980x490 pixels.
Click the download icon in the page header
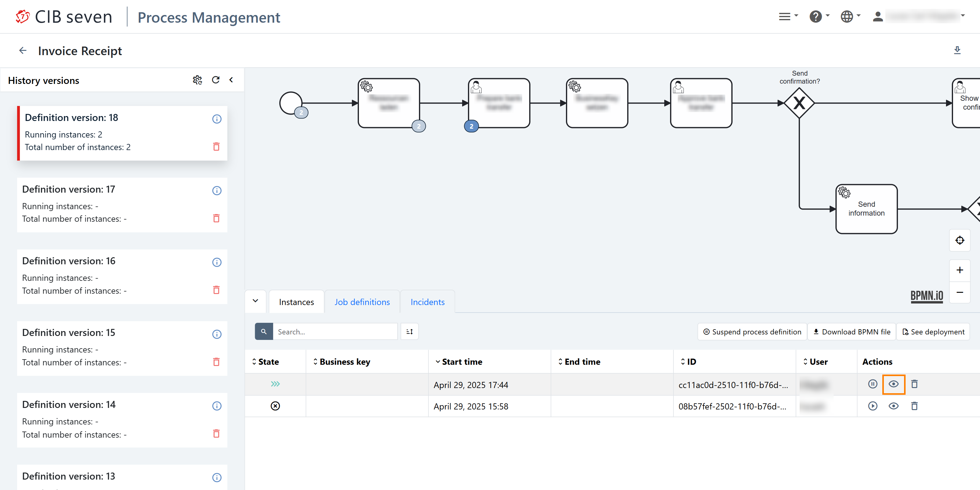pos(957,50)
